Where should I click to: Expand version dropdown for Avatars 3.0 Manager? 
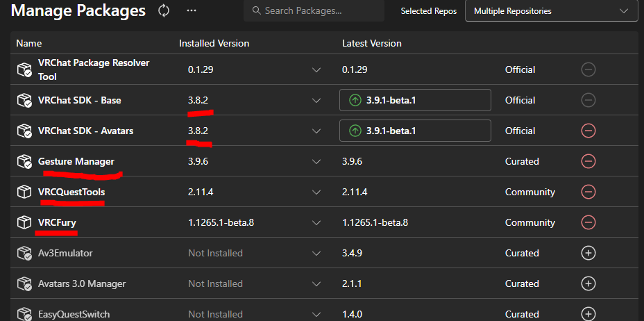(x=316, y=284)
